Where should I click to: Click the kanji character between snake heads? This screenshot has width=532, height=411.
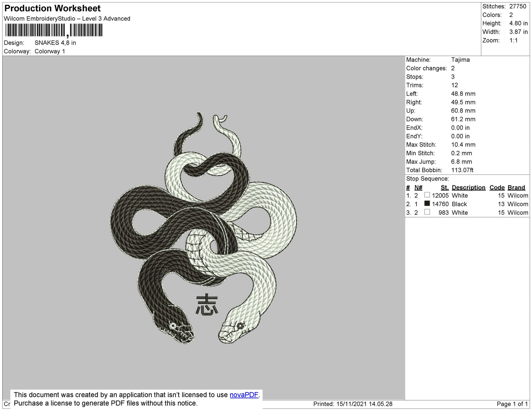[207, 305]
